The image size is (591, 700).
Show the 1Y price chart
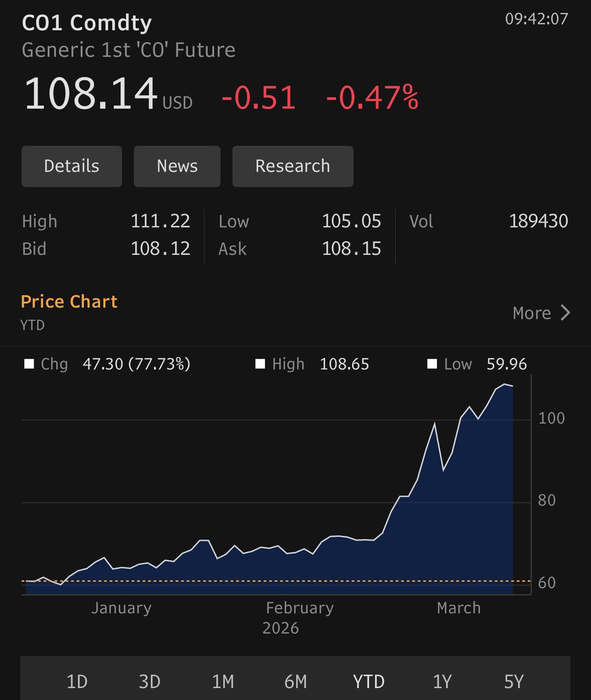pos(442,681)
